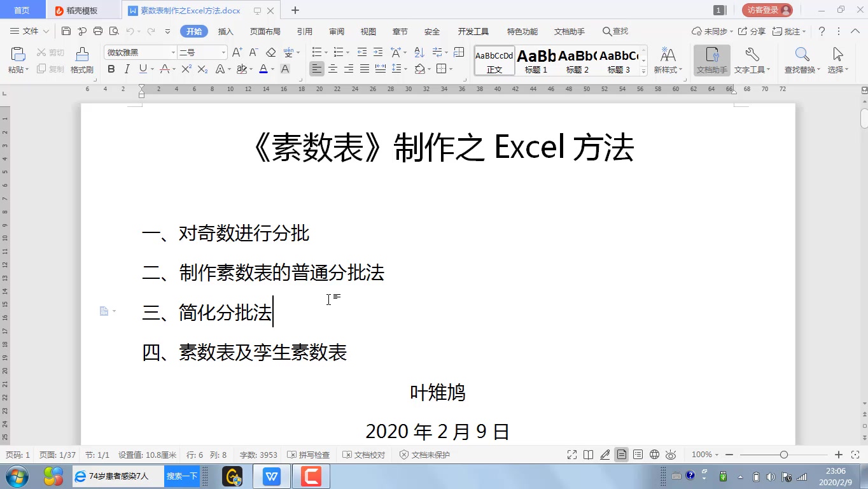Click the Document Assistant (文档助手) ribbon button
This screenshot has width=868, height=489.
pos(711,60)
